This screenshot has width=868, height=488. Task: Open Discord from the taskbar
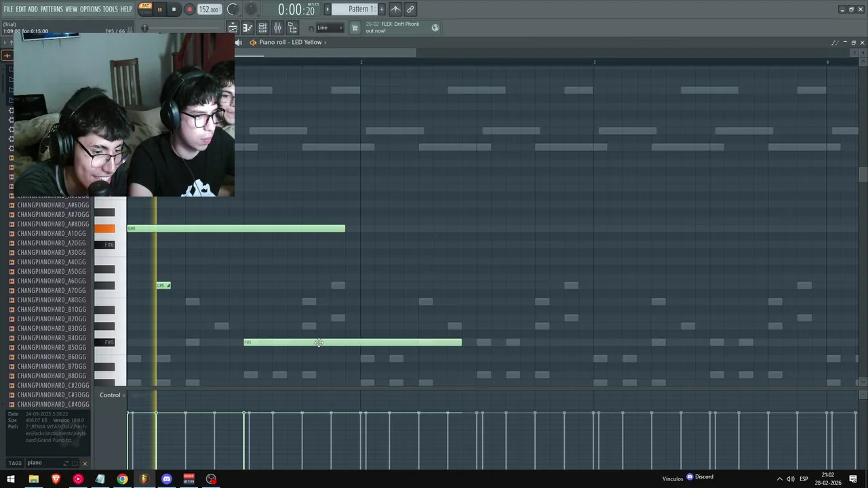[x=167, y=479]
